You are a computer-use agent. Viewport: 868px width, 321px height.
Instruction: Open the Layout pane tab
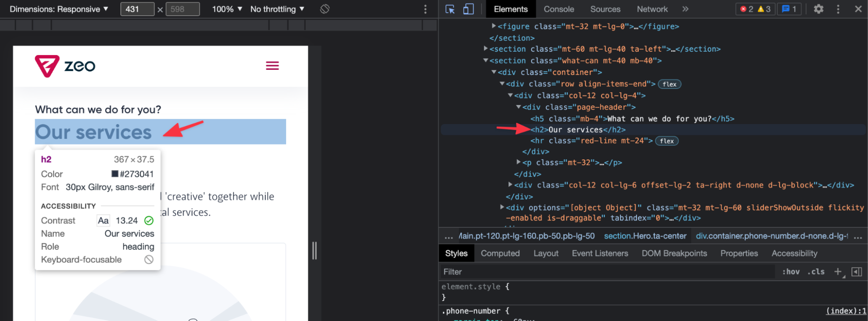coord(546,253)
